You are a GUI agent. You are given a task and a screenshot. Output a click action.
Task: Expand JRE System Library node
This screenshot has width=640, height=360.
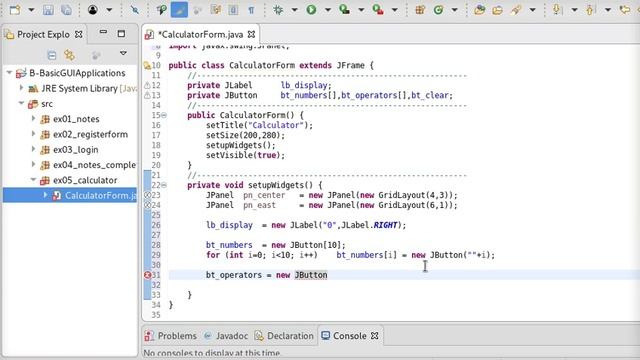21,88
